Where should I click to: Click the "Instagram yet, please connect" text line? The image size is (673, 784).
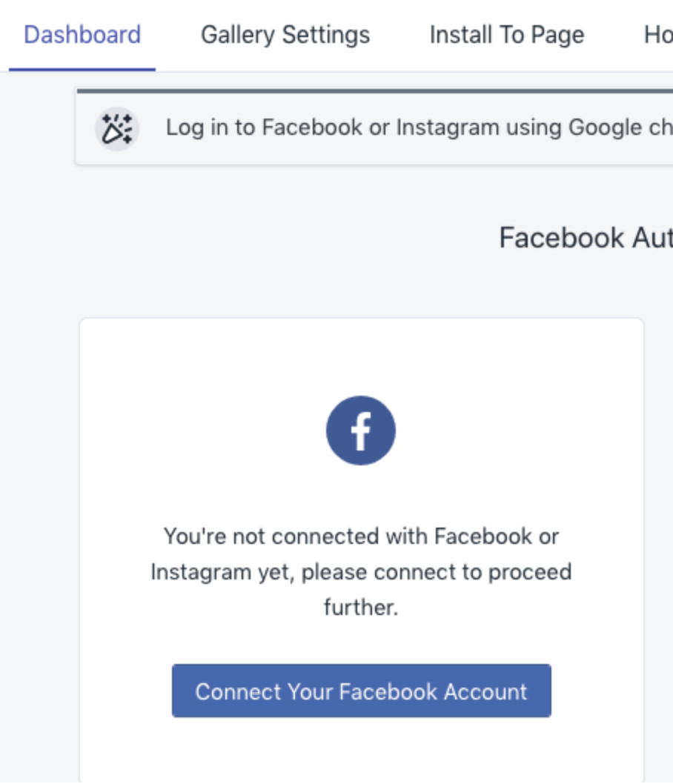(x=361, y=572)
